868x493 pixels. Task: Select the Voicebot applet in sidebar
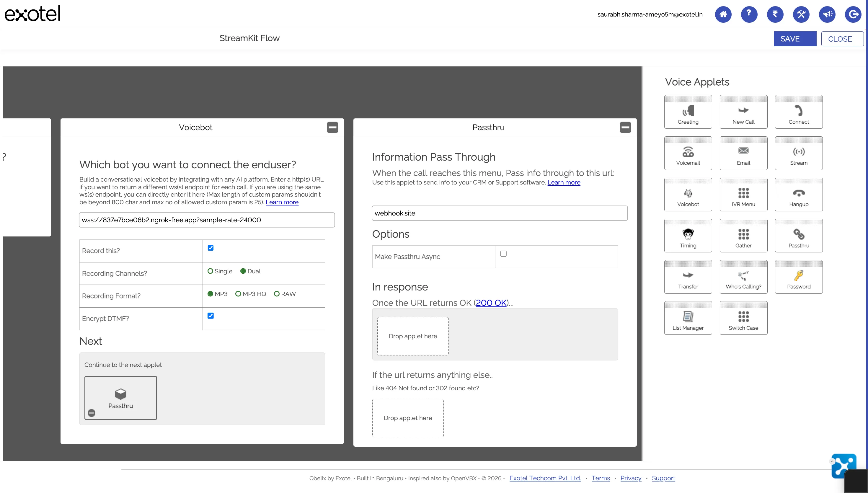[688, 194]
